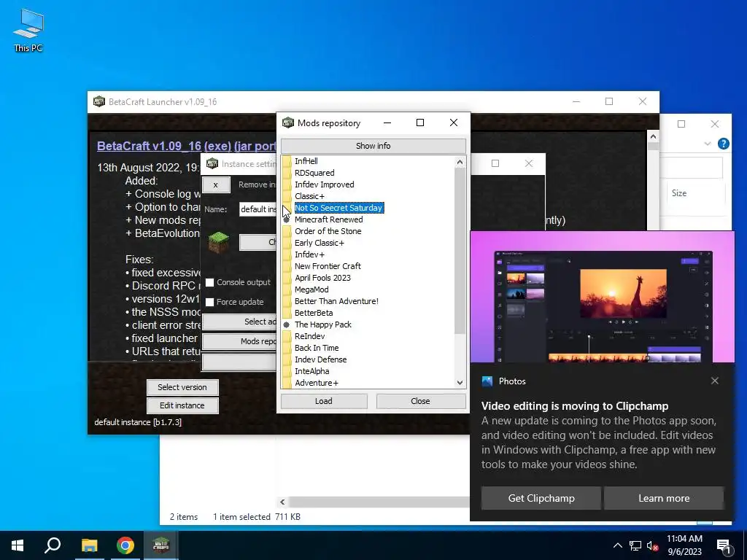The height and width of the screenshot is (560, 747).
Task: Select InteAlpha mod entry
Action: point(311,371)
